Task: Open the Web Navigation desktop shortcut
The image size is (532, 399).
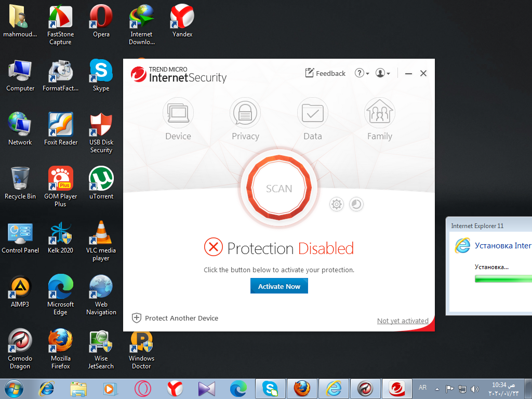Action: 101,295
